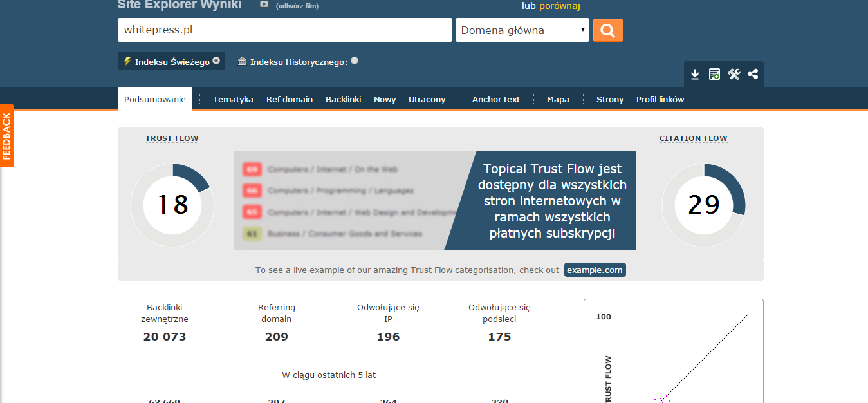Click 'Business / Consumer Goods and Services' topic row
The height and width of the screenshot is (403, 868).
click(333, 234)
